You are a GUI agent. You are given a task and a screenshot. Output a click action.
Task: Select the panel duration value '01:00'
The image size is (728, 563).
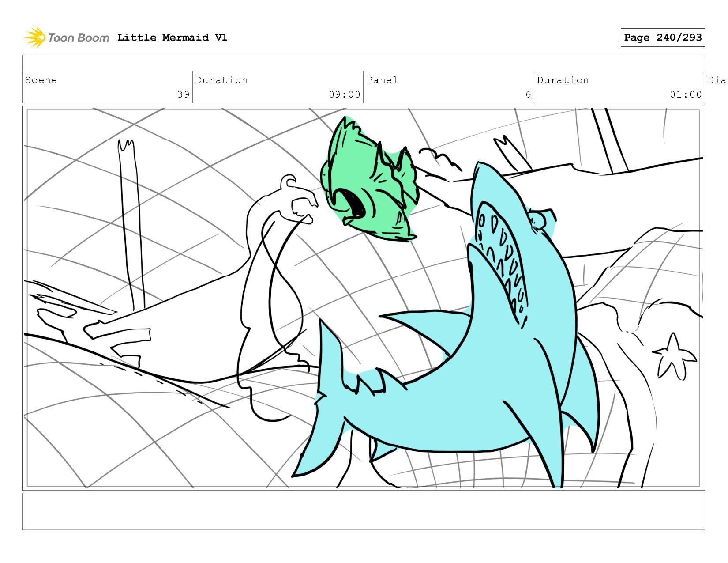point(686,94)
